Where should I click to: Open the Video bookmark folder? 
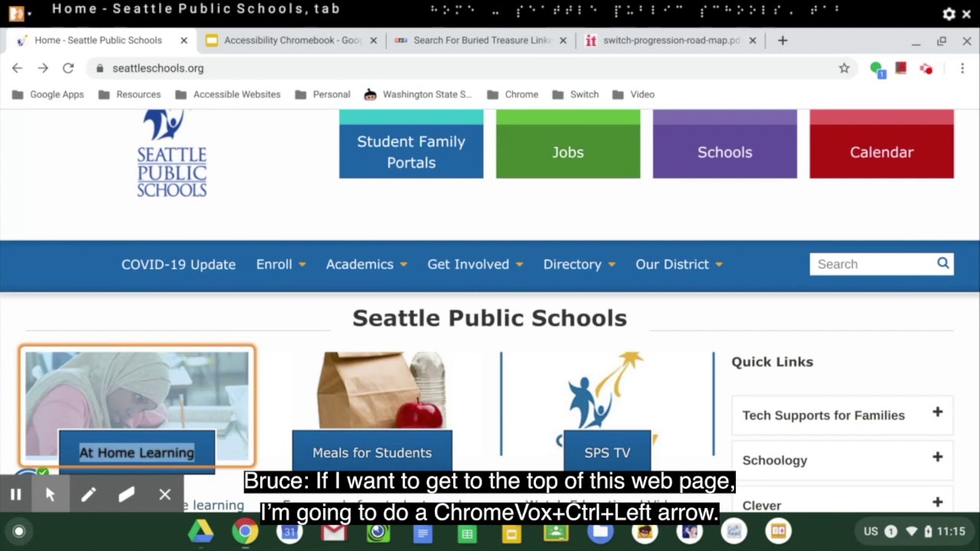tap(633, 94)
